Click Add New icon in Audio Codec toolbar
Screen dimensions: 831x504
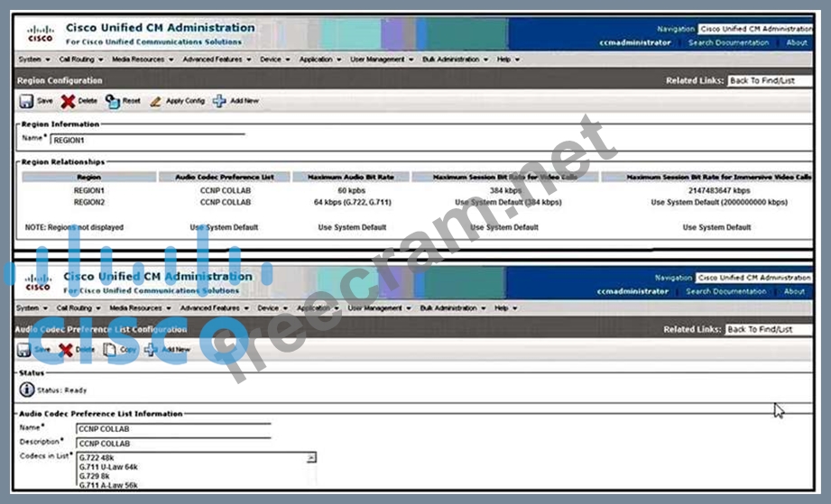[152, 350]
